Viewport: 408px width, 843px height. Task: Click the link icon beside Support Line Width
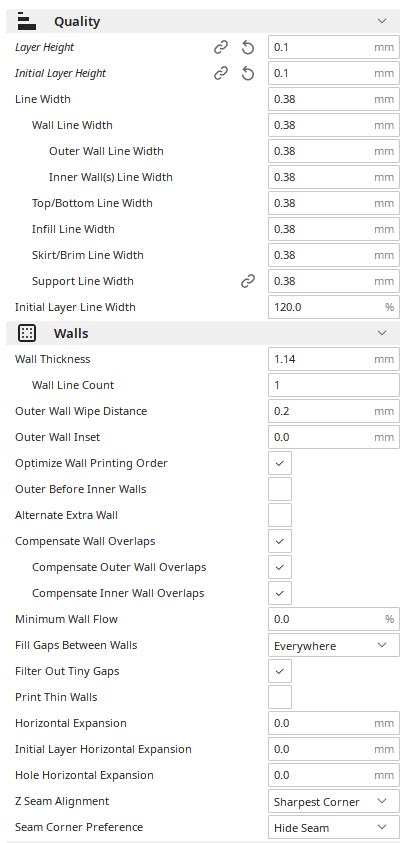247,281
